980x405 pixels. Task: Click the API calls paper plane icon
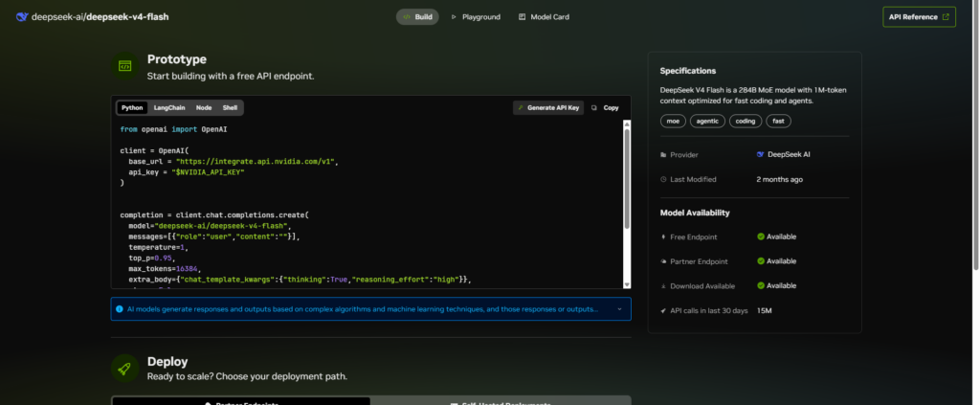point(663,310)
